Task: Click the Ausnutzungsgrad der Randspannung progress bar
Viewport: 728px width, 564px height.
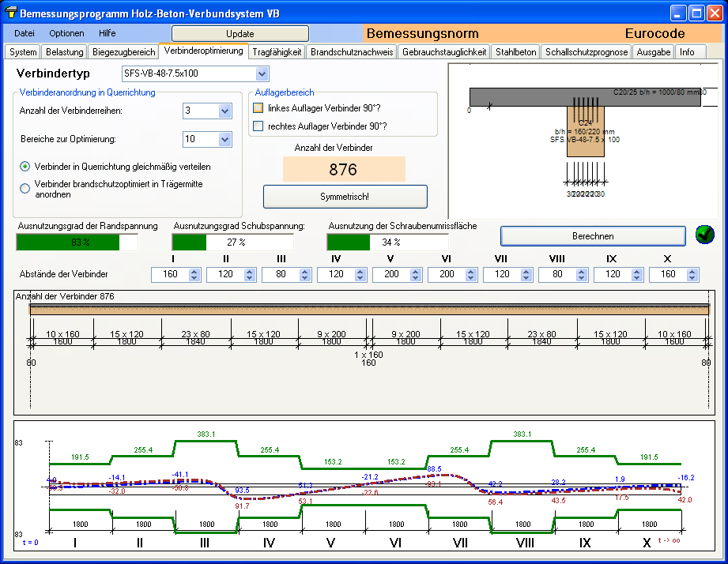Action: 77,243
